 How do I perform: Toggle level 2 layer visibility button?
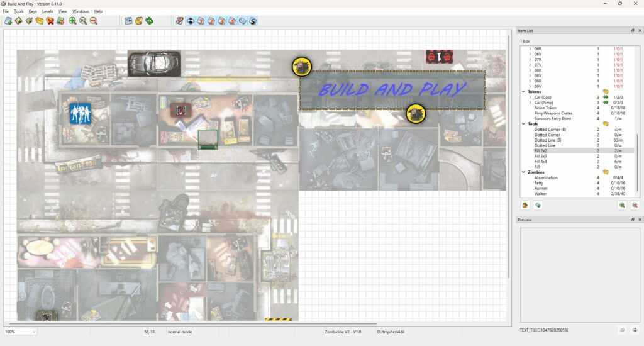pyautogui.click(x=211, y=21)
